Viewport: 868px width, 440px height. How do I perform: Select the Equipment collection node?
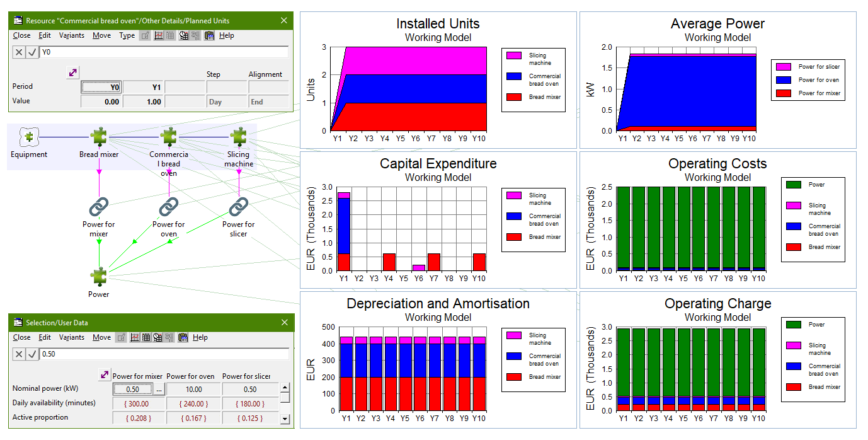pyautogui.click(x=29, y=137)
